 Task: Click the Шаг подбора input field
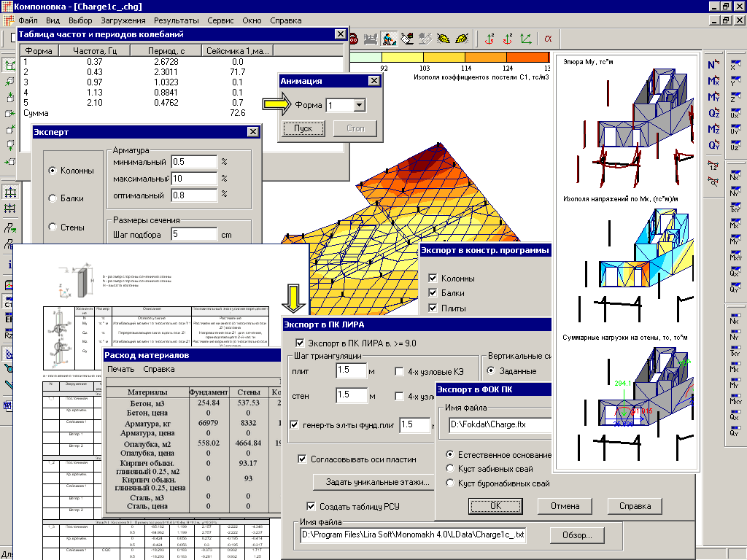coord(194,235)
